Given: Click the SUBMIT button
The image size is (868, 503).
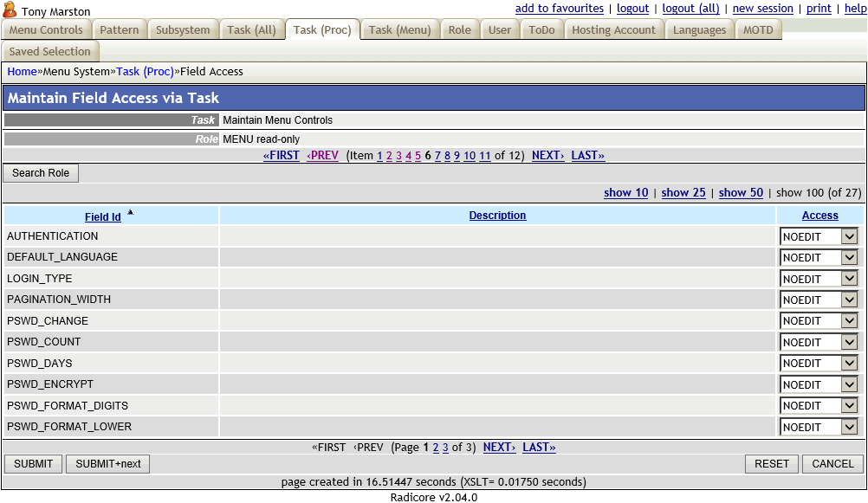Looking at the screenshot, I should (33, 463).
